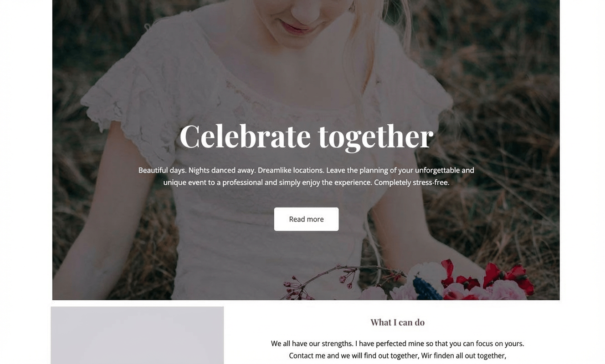The height and width of the screenshot is (364, 605).
Task: Click the word together in hero heading
Action: (x=376, y=137)
